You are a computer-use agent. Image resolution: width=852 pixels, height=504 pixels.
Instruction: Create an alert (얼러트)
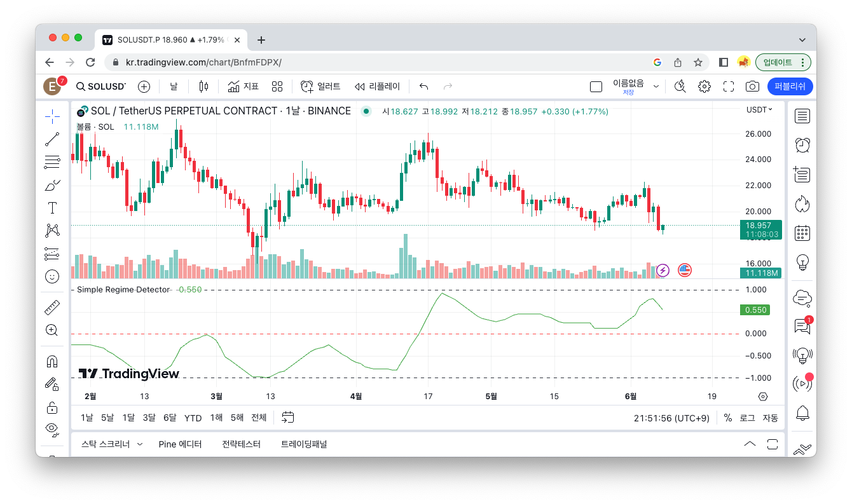click(320, 86)
